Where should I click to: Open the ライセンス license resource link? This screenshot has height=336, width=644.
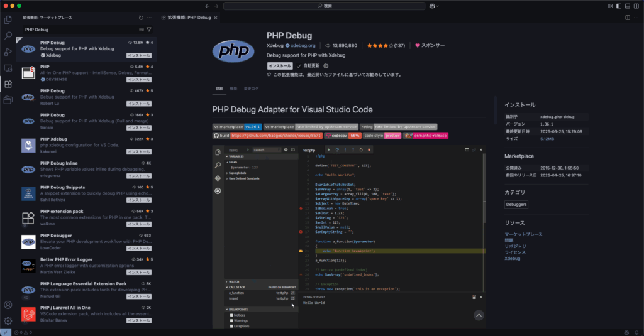[x=515, y=252]
